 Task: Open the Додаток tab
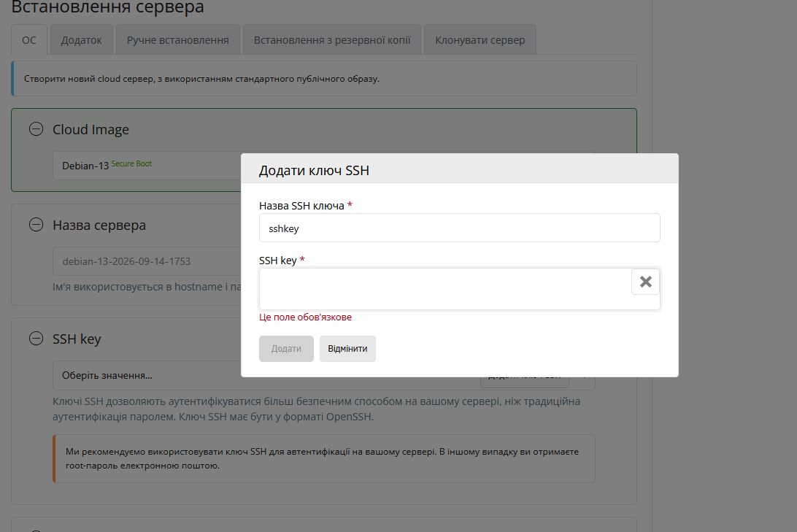tap(81, 39)
